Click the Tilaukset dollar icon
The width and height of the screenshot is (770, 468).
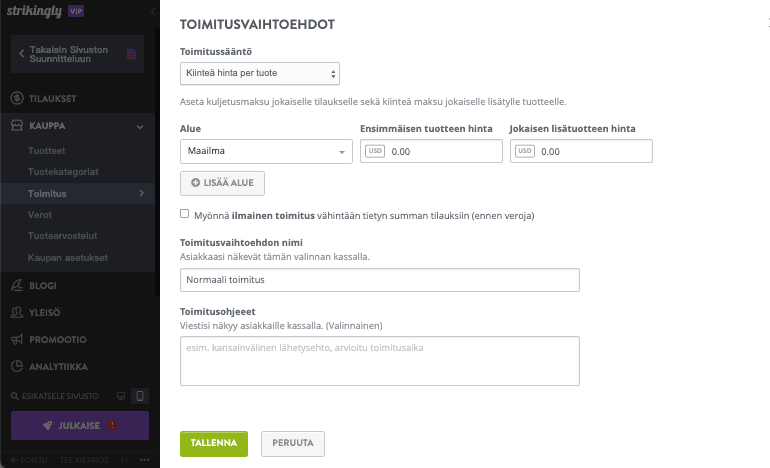coord(17,98)
